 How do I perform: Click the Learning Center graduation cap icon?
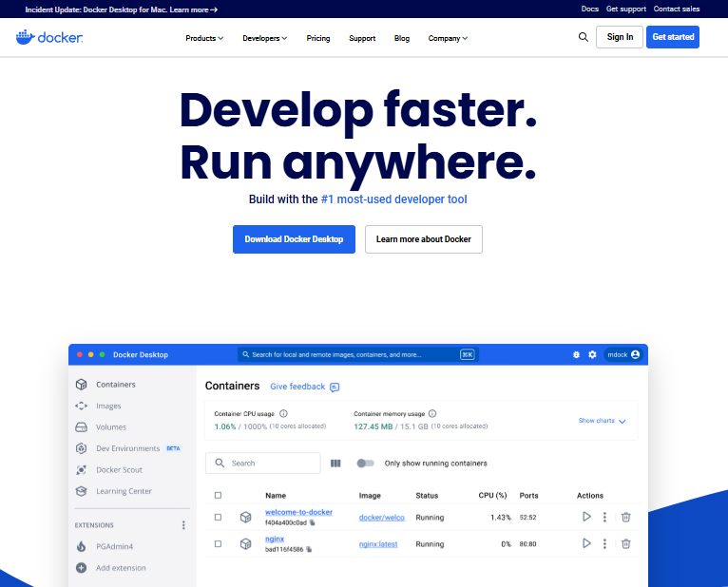(x=81, y=491)
